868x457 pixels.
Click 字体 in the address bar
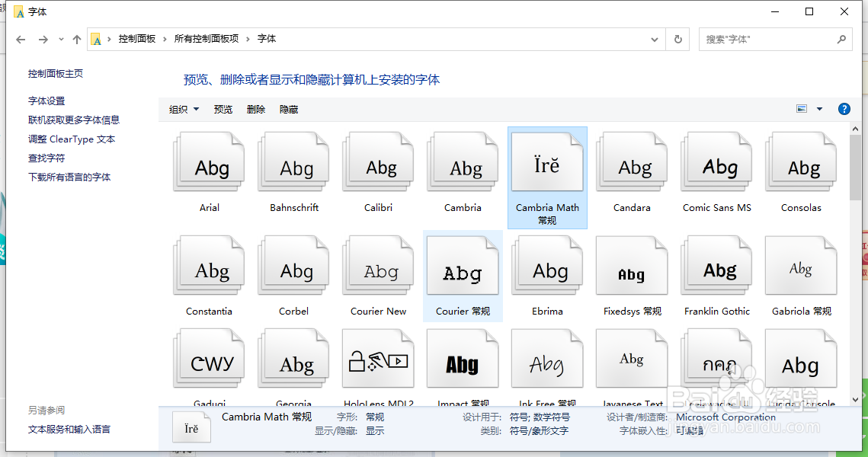[x=266, y=39]
